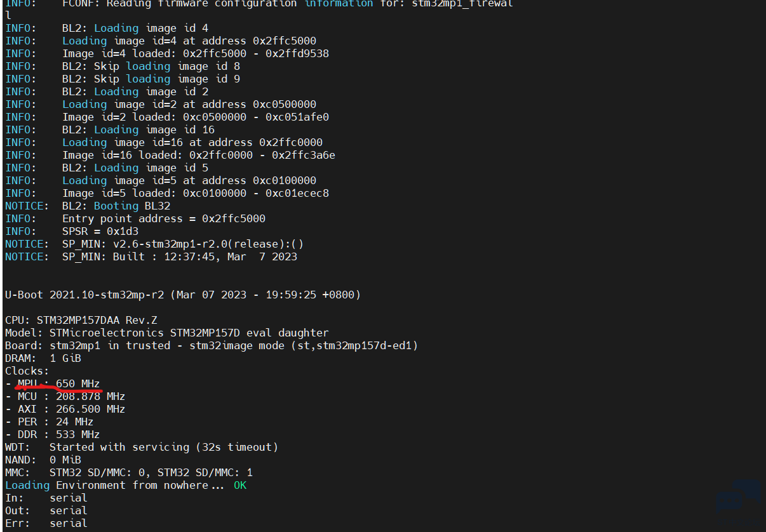
Task: Click the AXI 266.500 MHz clock line
Action: pyautogui.click(x=65, y=409)
